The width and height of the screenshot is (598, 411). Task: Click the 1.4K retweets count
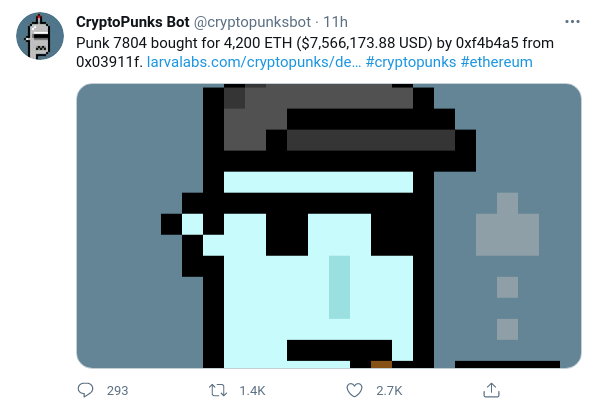(x=252, y=391)
